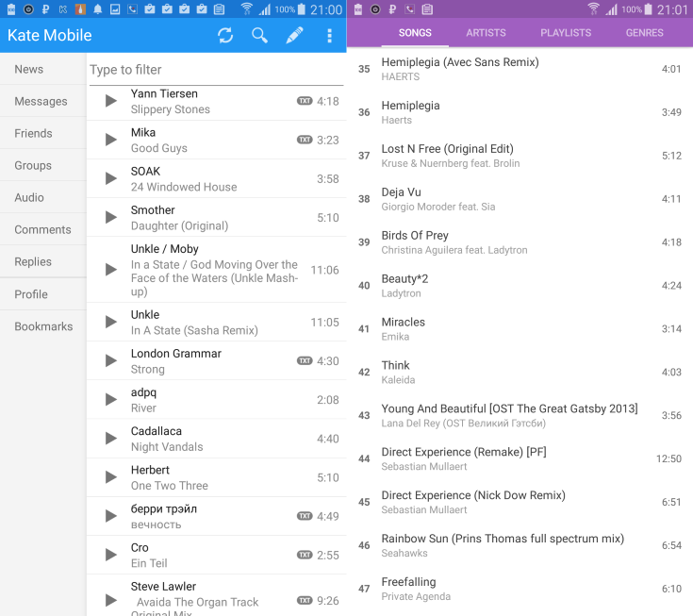Viewport: 693px width, 616px height.
Task: Switch to the ARTISTS tab
Action: pos(486,33)
